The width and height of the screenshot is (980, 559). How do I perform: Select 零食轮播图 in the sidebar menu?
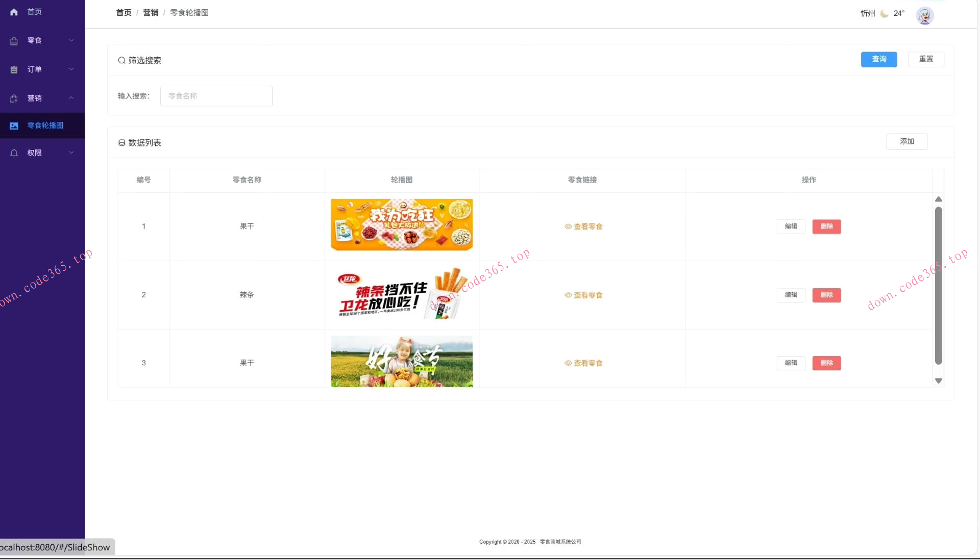pyautogui.click(x=45, y=125)
